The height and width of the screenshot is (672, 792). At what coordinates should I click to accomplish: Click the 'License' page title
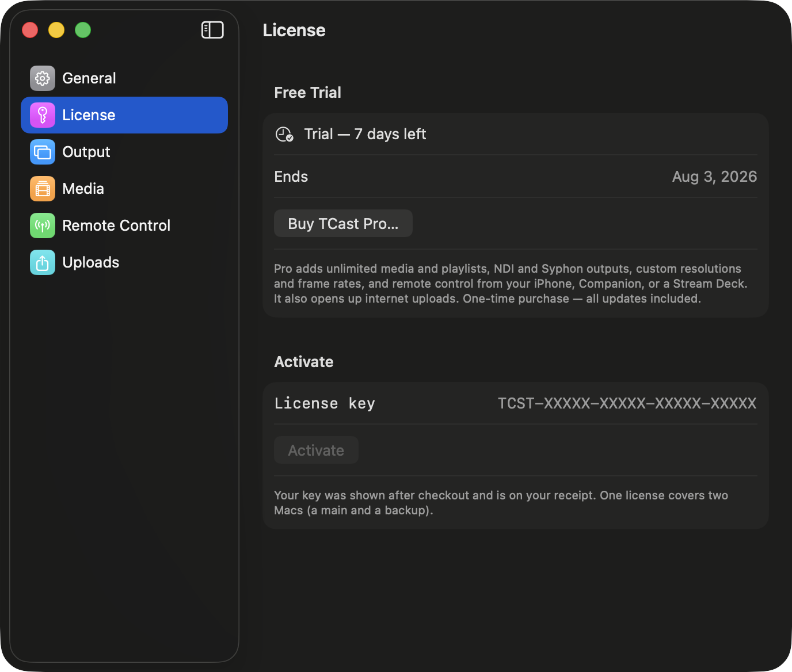click(x=294, y=30)
